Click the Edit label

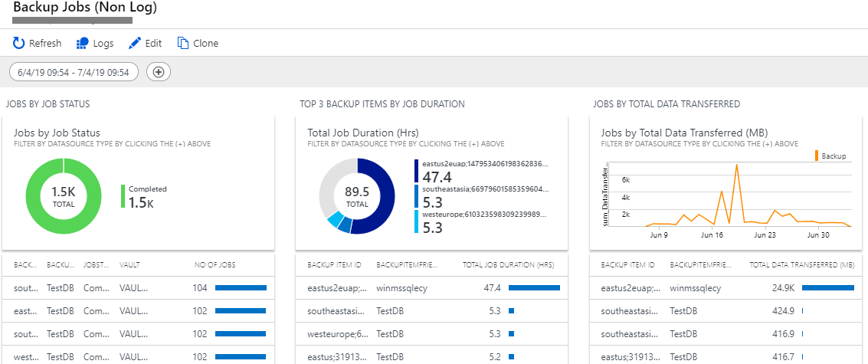pos(153,43)
